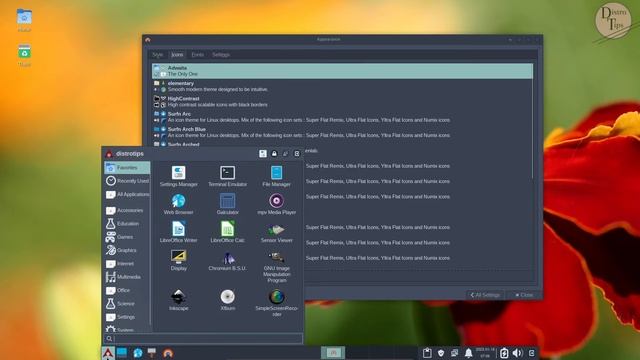
Task: Open the Display settings app
Action: tap(178, 260)
